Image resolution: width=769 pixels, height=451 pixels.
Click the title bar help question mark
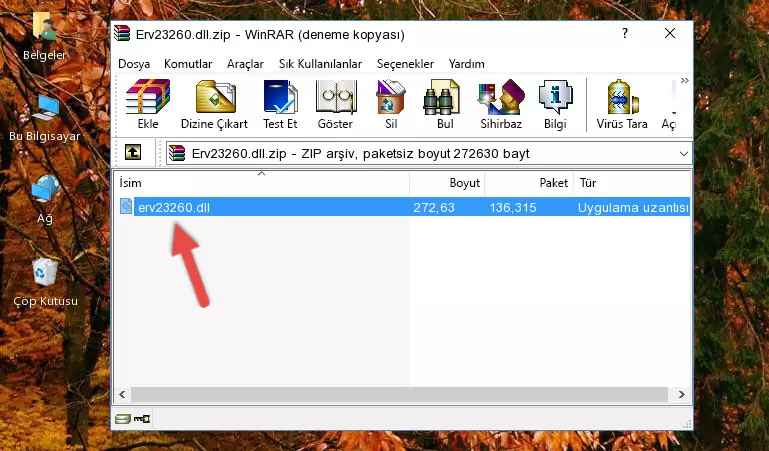pos(624,33)
